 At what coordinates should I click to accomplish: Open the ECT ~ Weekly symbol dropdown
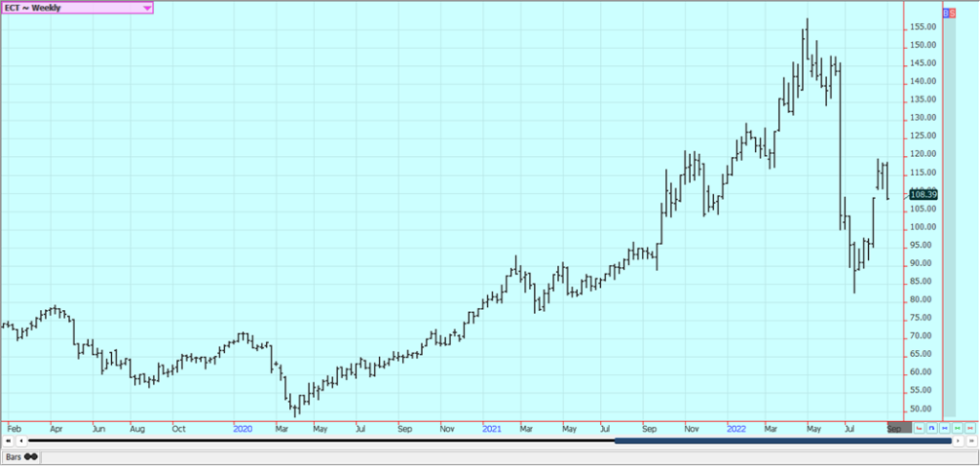pyautogui.click(x=77, y=8)
